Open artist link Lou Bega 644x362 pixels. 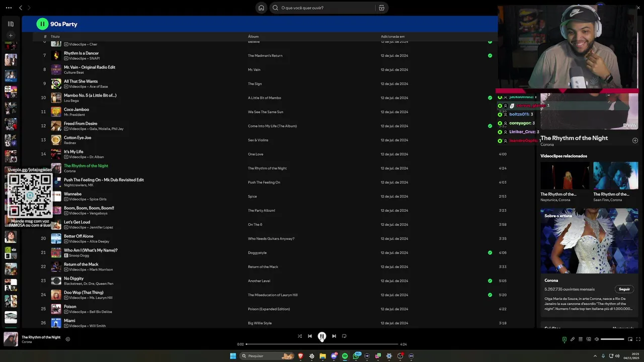click(x=71, y=101)
